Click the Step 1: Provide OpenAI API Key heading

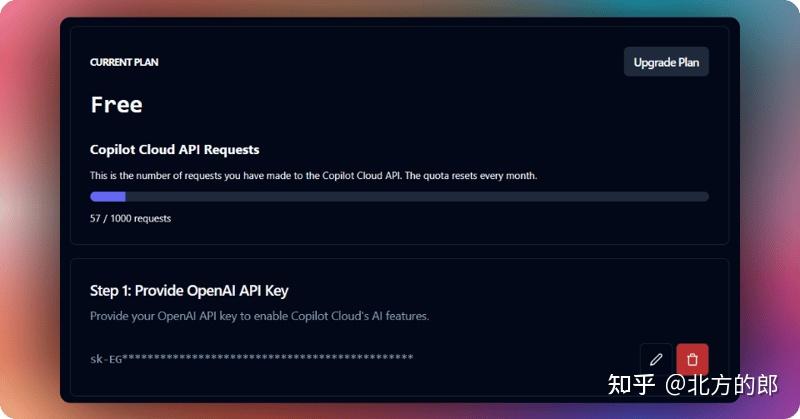pyautogui.click(x=189, y=291)
